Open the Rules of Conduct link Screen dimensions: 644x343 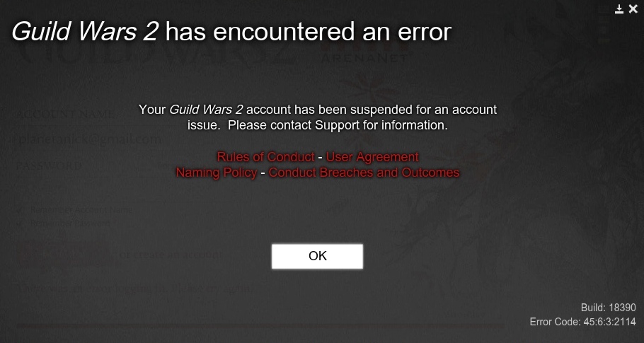265,157
